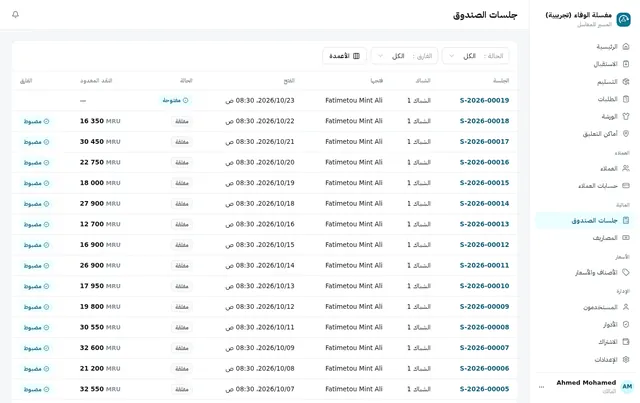Open session S-2026-00010
Viewport: 640px width, 403px height.
click(x=484, y=286)
